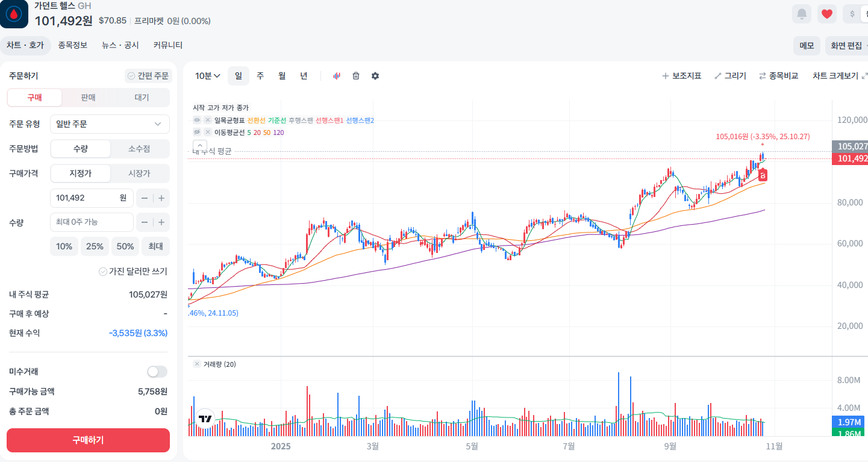Toggle visibility of 이동평균선 indicator
Viewport: 868px width, 462px height.
(197, 132)
